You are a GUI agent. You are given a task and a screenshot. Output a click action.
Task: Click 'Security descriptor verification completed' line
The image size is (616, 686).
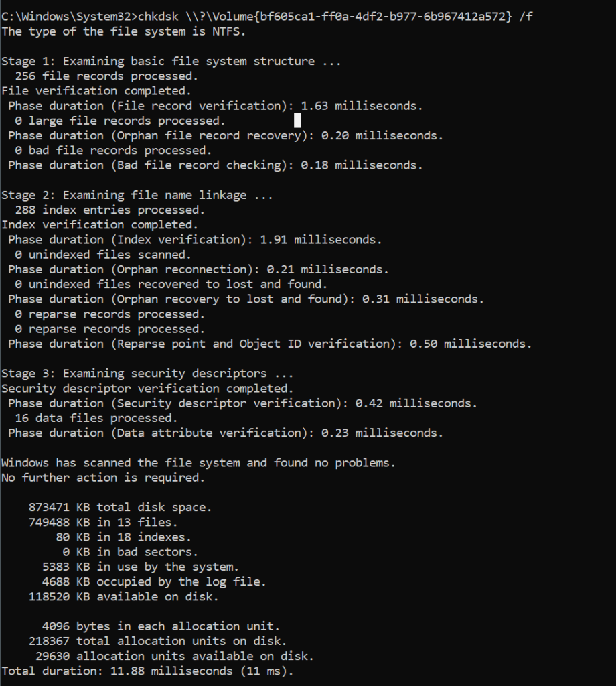point(147,389)
